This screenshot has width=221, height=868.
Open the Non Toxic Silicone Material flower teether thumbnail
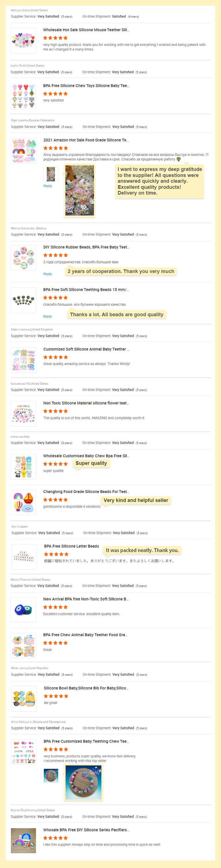[x=23, y=414]
